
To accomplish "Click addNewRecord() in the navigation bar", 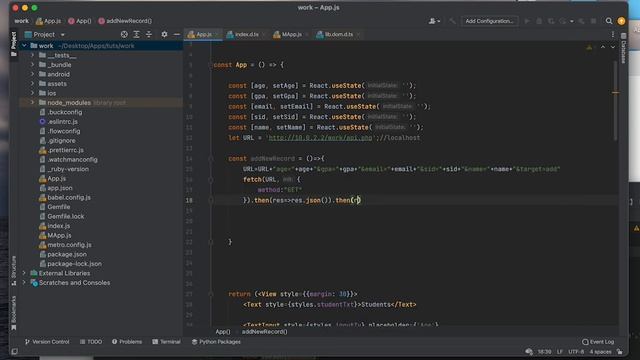I will [x=125, y=21].
